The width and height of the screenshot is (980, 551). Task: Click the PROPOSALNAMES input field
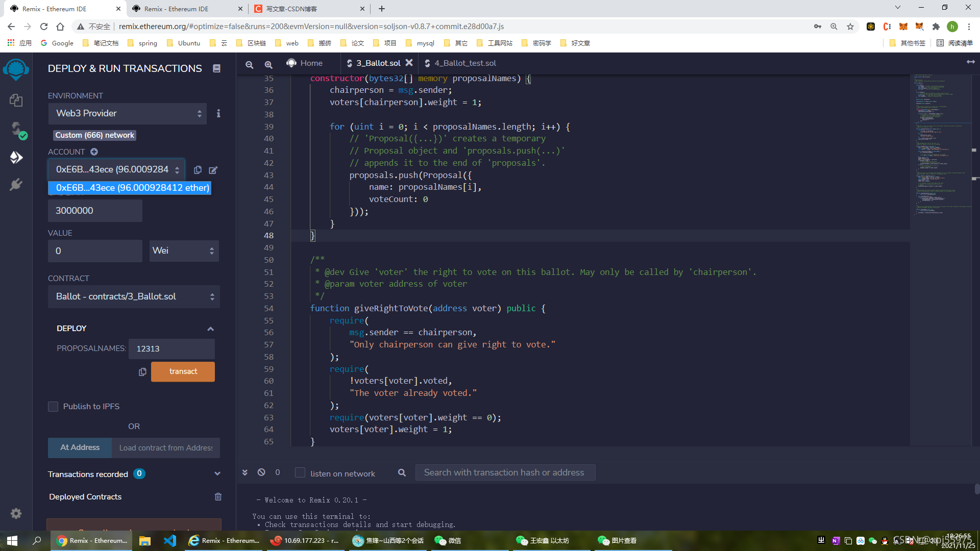point(171,348)
